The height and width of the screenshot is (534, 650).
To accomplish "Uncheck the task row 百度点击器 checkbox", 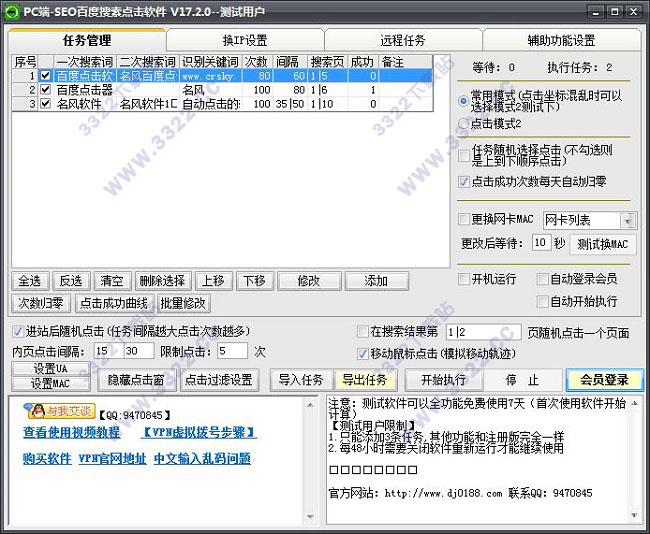I will coord(44,89).
